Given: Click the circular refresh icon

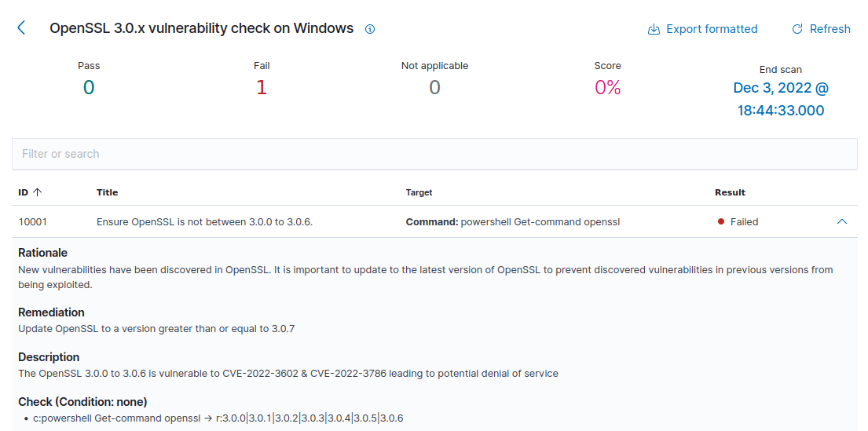Looking at the screenshot, I should (797, 29).
